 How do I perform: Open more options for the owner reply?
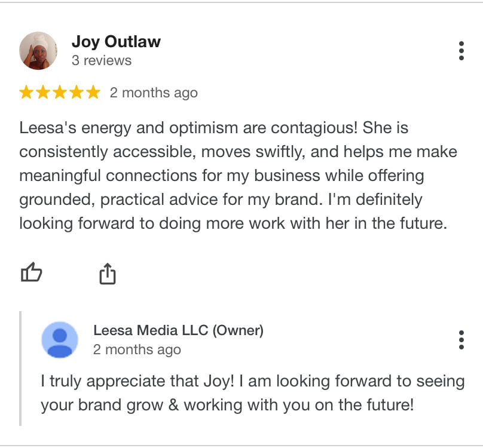461,339
